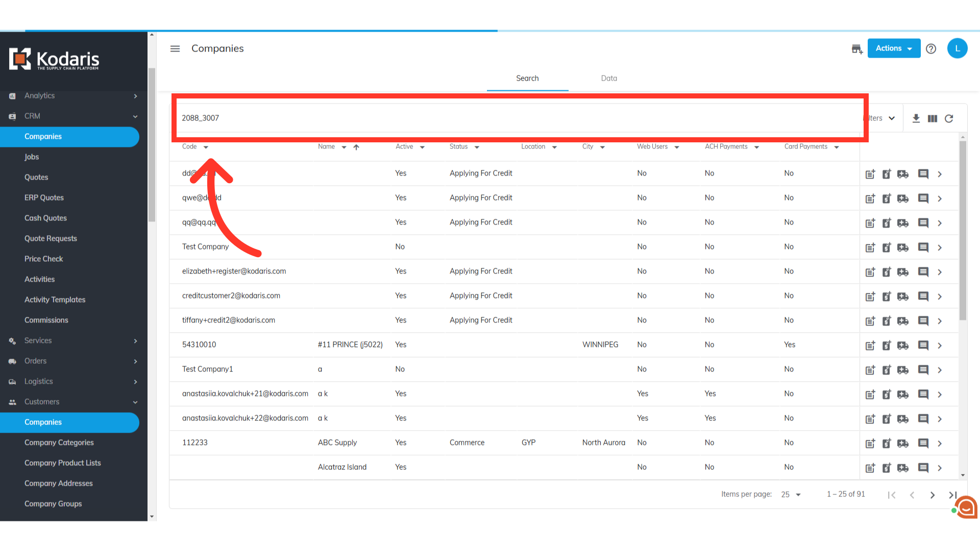This screenshot has width=980, height=551.
Task: Open chat support bubble in bottom corner
Action: click(966, 508)
